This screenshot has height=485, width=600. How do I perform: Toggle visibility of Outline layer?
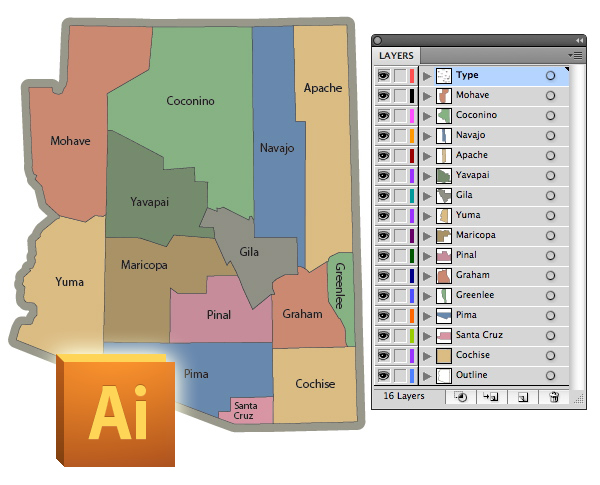(383, 375)
